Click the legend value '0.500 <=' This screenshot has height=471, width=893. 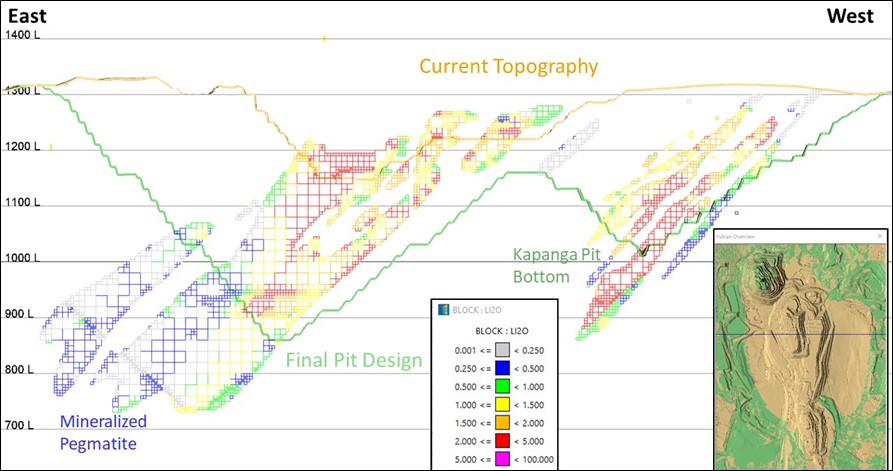(474, 387)
